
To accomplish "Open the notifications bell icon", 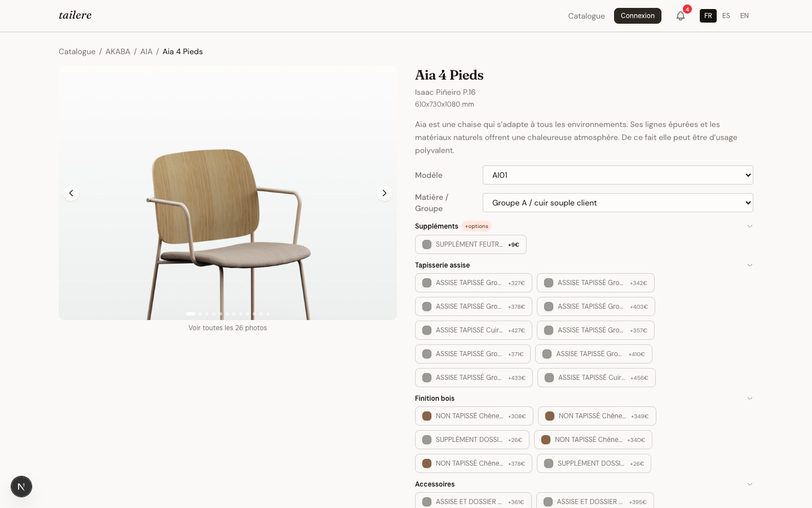I will [681, 16].
